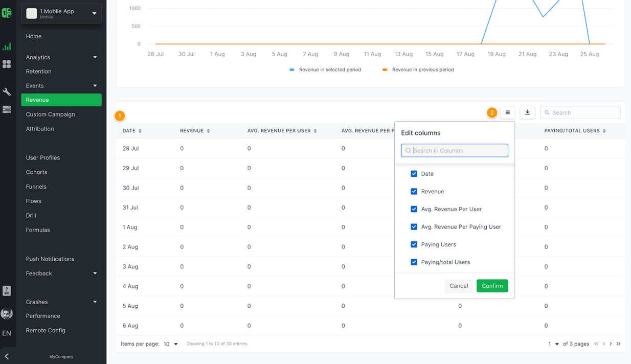This screenshot has width=631, height=364.
Task: Open the edit columns list icon
Action: click(x=507, y=112)
